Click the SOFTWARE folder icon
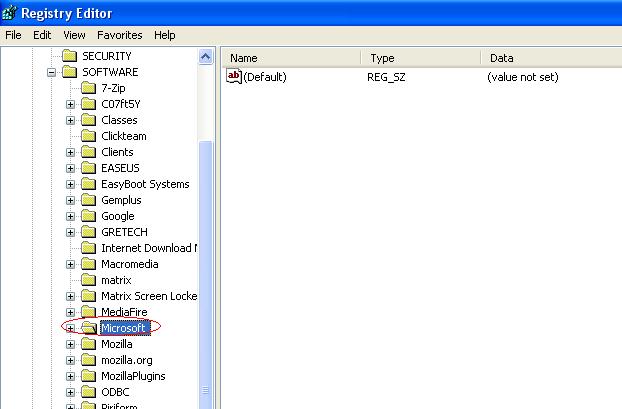Screen dimensions: 622x409 click(x=69, y=72)
